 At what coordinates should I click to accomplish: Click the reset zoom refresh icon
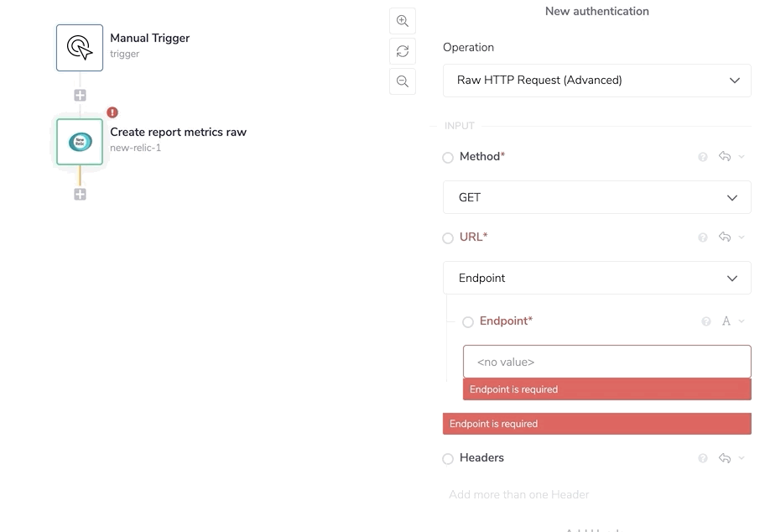click(x=403, y=51)
